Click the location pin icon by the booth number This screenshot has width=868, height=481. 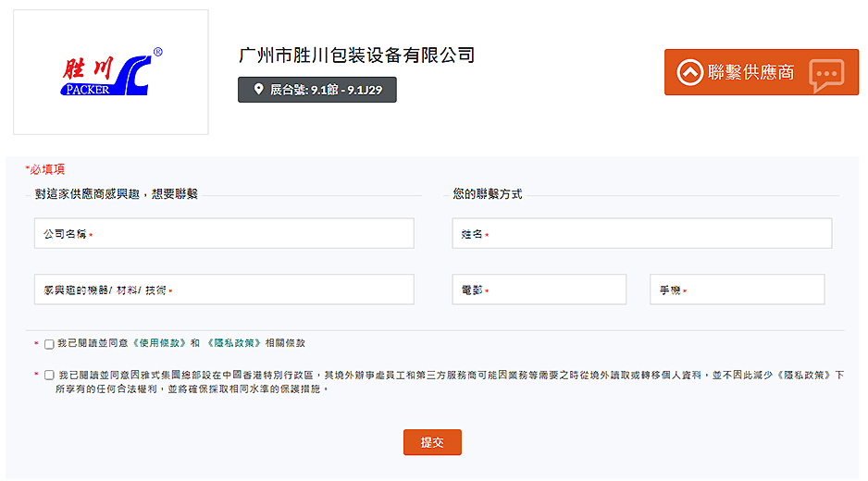(258, 90)
